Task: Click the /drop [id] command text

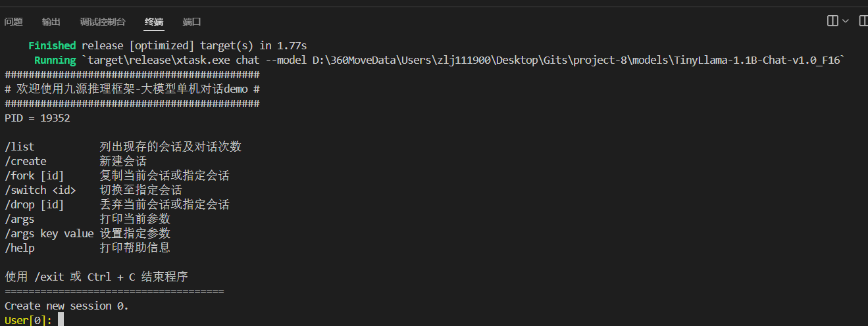Action: point(34,204)
